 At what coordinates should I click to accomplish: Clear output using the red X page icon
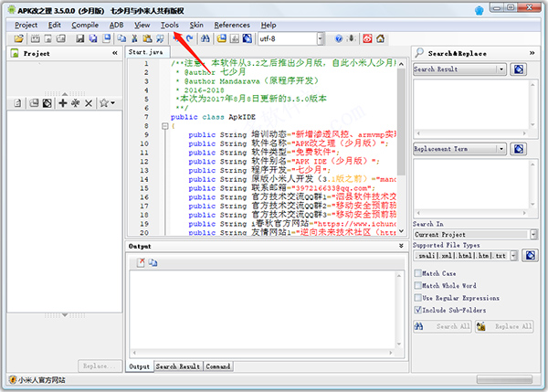141,262
